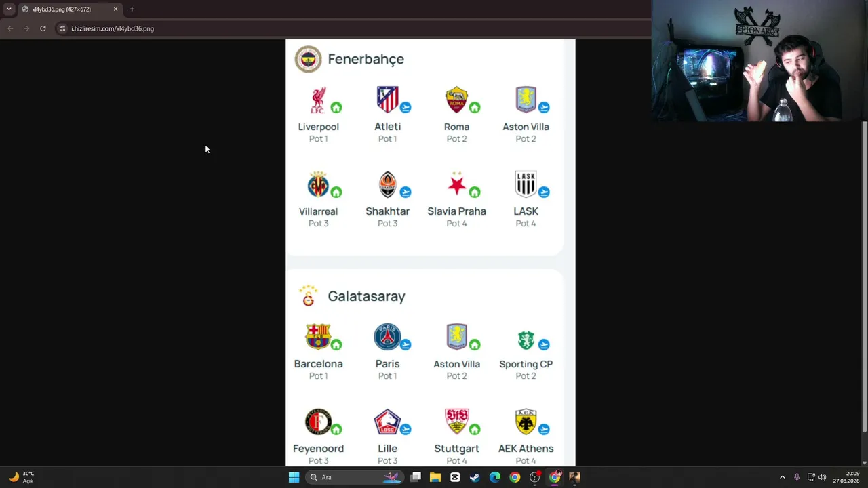Screen dimensions: 868x488
Task: Click the Stuttgart club crest
Action: coord(456,421)
